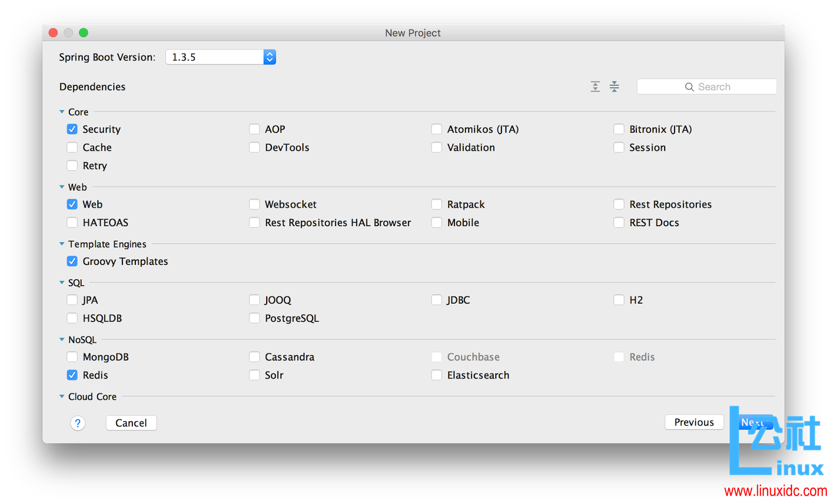The height and width of the screenshot is (504, 827).
Task: Open the help question mark button
Action: tap(78, 423)
